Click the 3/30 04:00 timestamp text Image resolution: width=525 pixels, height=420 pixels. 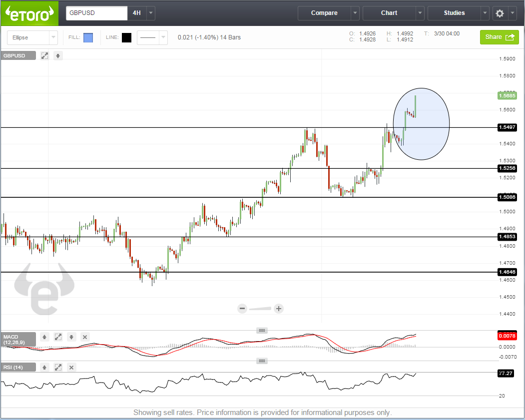447,34
